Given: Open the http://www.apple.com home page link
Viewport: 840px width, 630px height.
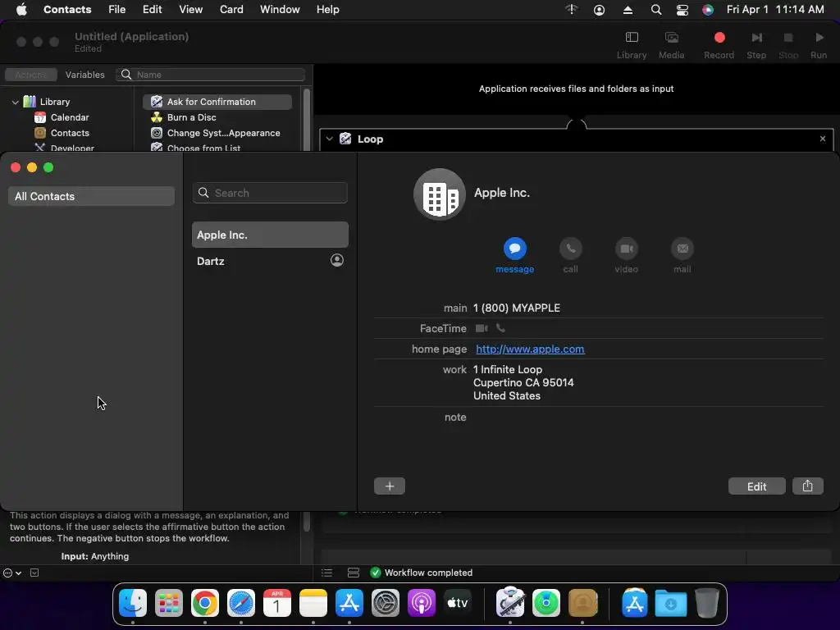Looking at the screenshot, I should pos(530,349).
